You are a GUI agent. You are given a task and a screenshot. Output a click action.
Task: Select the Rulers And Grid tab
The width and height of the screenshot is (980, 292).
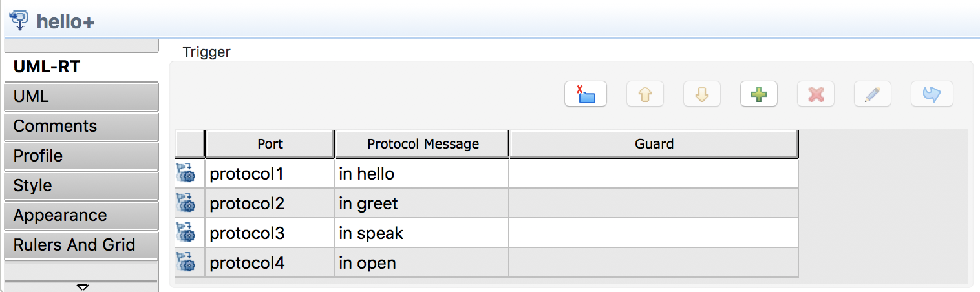point(81,245)
